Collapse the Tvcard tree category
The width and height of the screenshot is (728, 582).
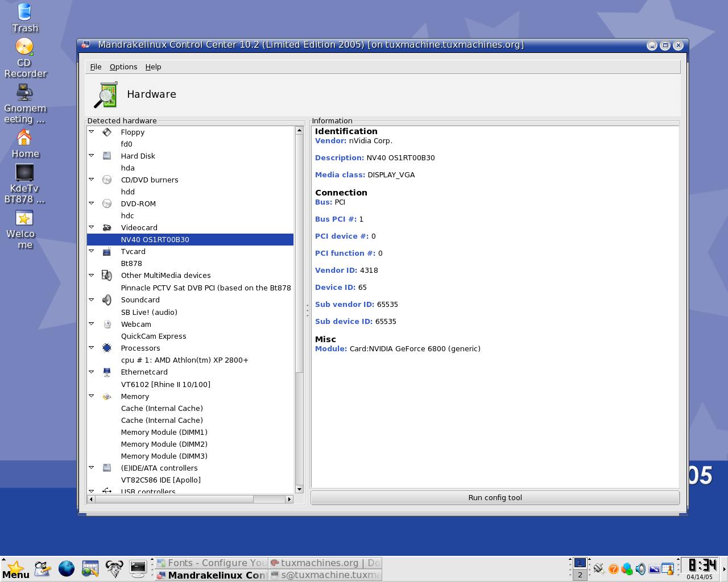(x=91, y=251)
